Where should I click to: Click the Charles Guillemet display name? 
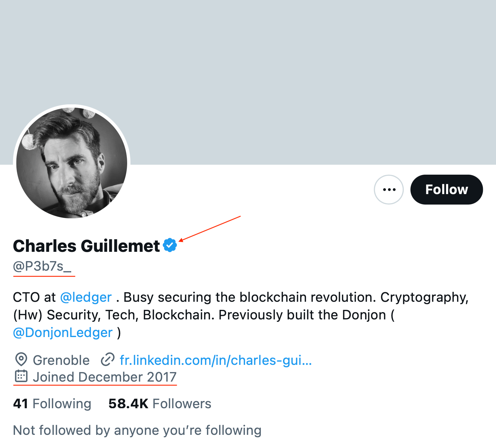(86, 246)
